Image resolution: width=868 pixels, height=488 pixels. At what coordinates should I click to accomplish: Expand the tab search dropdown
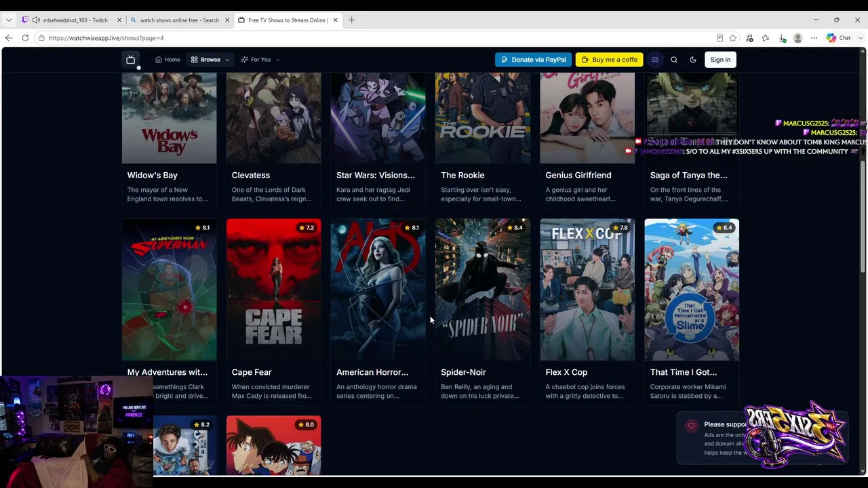(x=9, y=20)
